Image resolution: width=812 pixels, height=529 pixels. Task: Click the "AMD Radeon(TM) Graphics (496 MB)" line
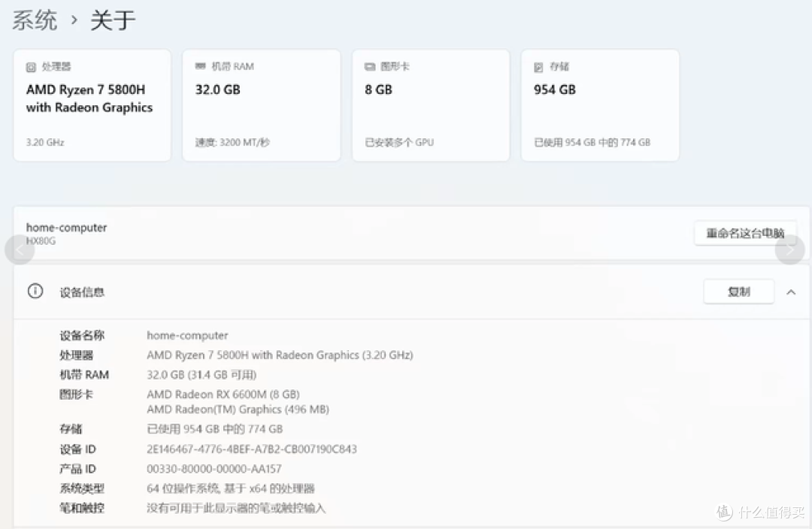[x=238, y=410]
